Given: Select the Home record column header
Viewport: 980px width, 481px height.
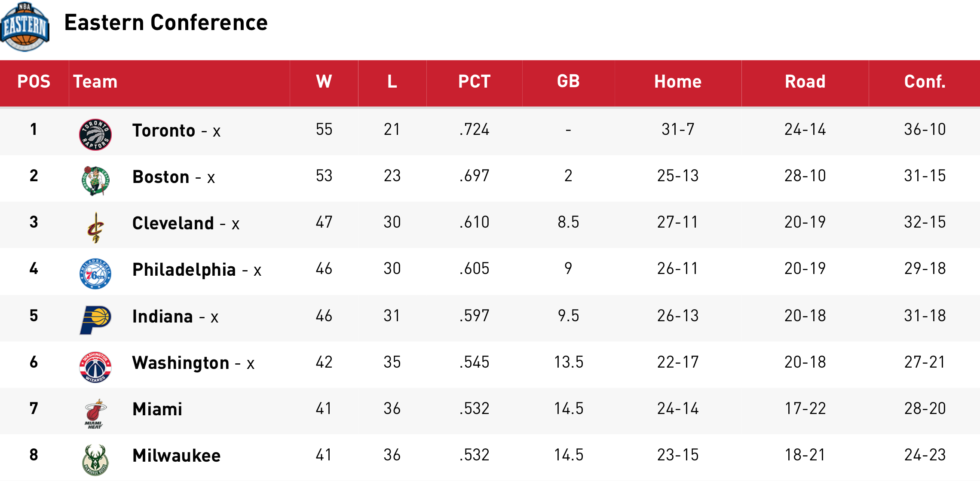Looking at the screenshot, I should [x=678, y=82].
